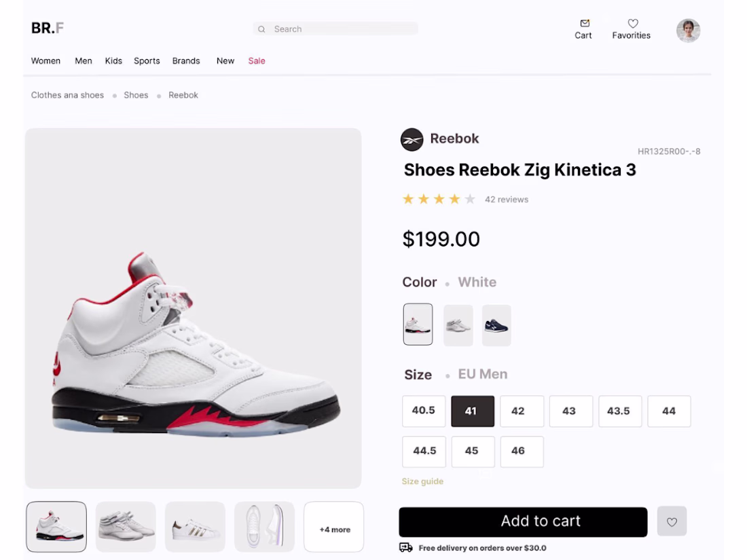Viewport: 747px width, 560px height.
Task: Choose size 45
Action: tap(473, 451)
